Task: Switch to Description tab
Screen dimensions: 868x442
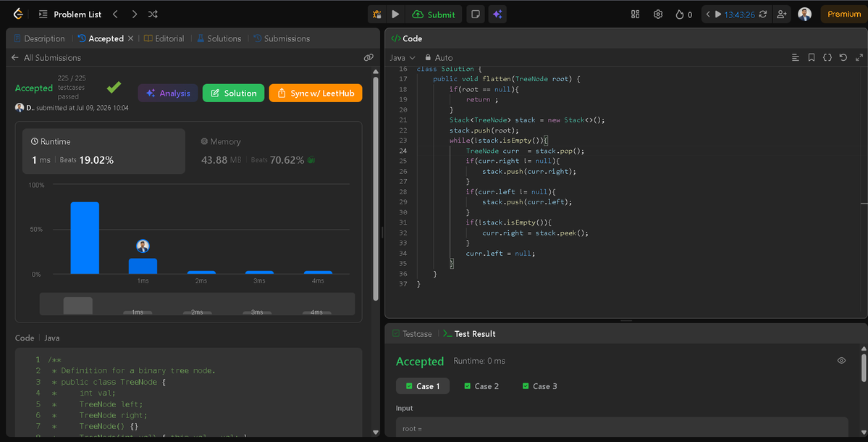Action: pos(39,38)
